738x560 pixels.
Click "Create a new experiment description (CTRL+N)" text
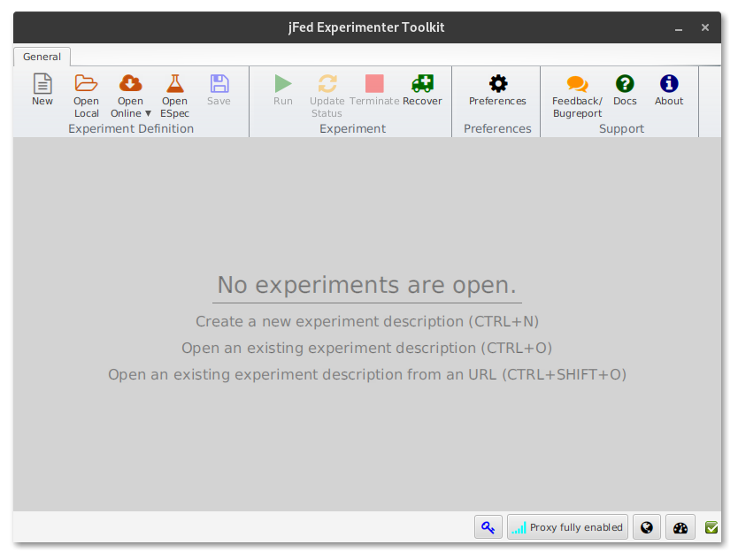coord(367,321)
